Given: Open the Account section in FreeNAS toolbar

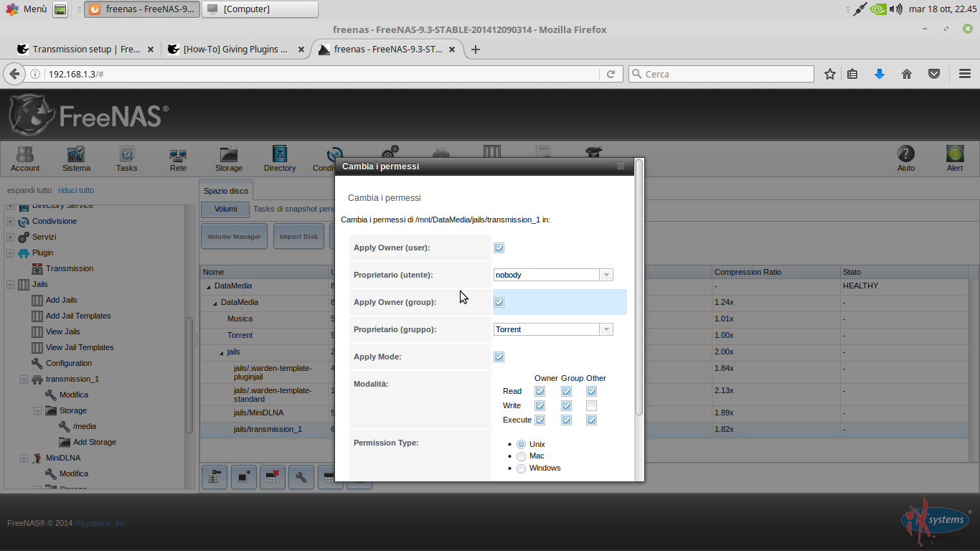Looking at the screenshot, I should tap(25, 158).
